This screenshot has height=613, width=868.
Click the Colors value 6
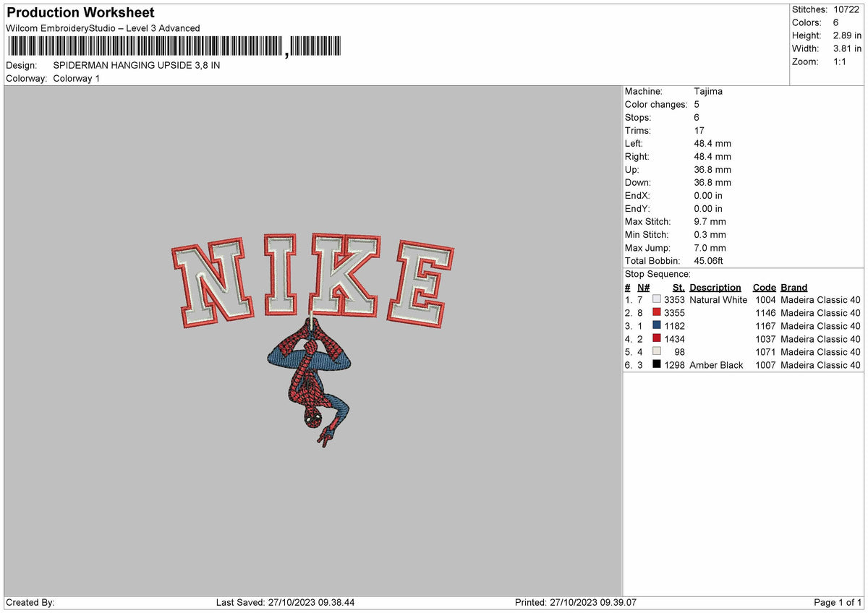[x=836, y=22]
